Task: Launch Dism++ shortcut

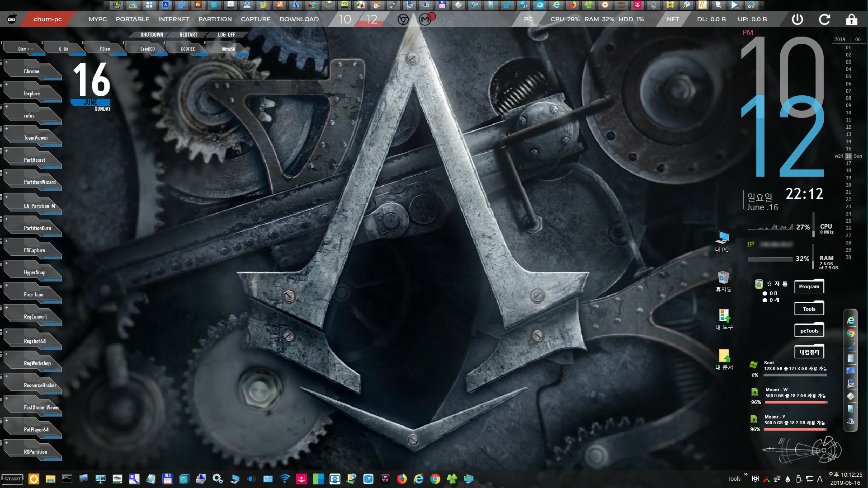Action: point(25,49)
